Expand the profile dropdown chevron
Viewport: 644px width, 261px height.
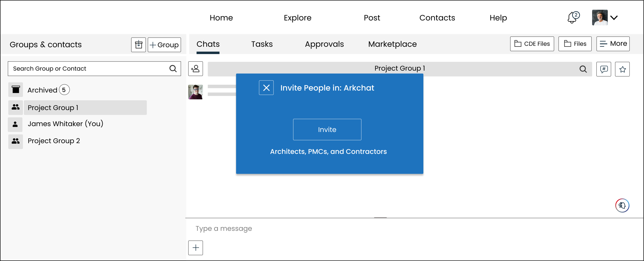614,18
